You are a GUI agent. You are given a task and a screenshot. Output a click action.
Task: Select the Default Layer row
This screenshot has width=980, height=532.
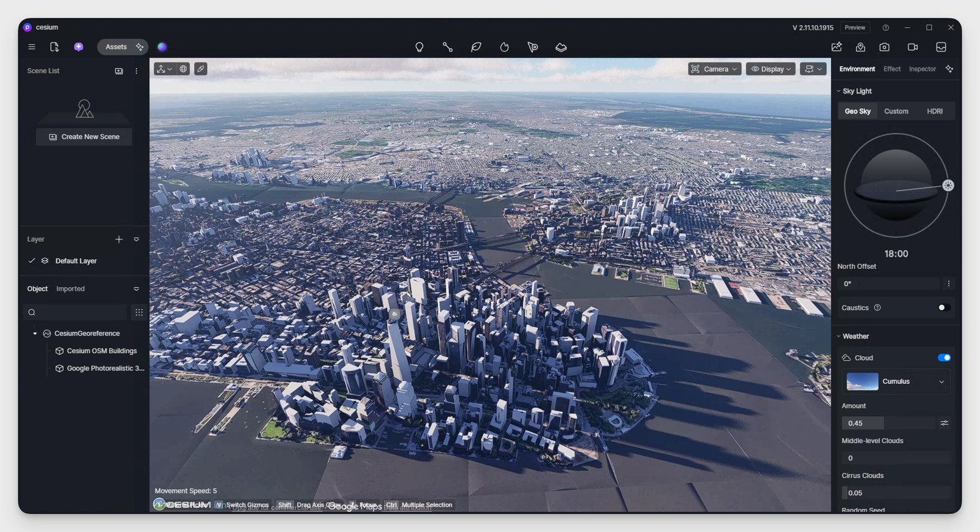click(x=84, y=261)
